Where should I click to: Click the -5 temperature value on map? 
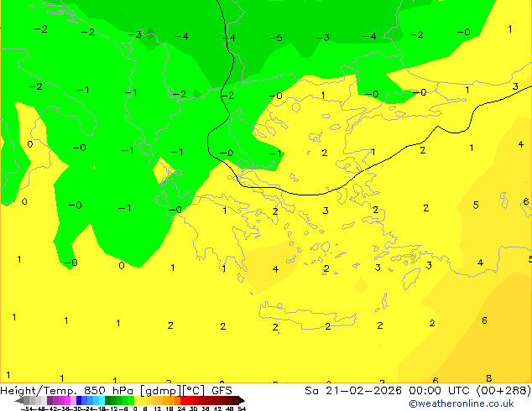[275, 38]
